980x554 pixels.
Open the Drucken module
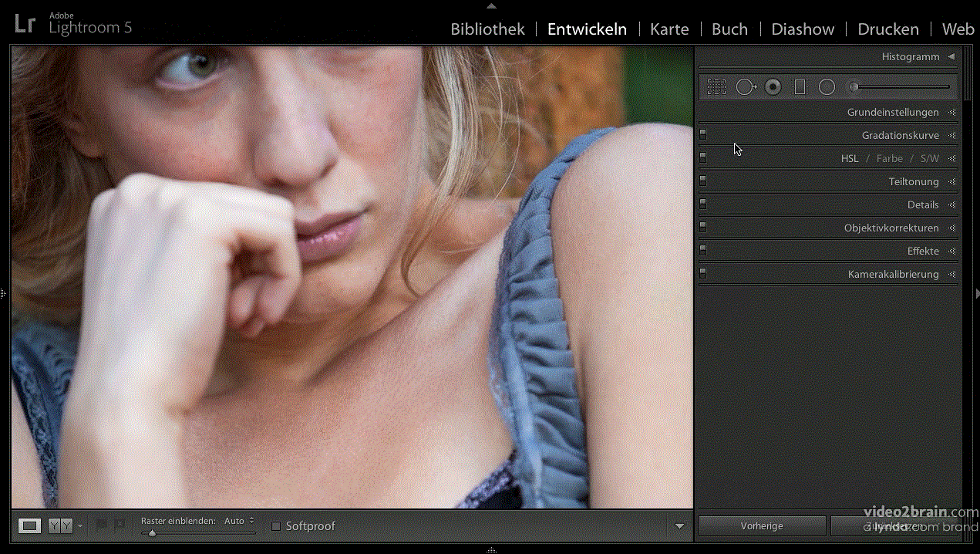(x=888, y=29)
